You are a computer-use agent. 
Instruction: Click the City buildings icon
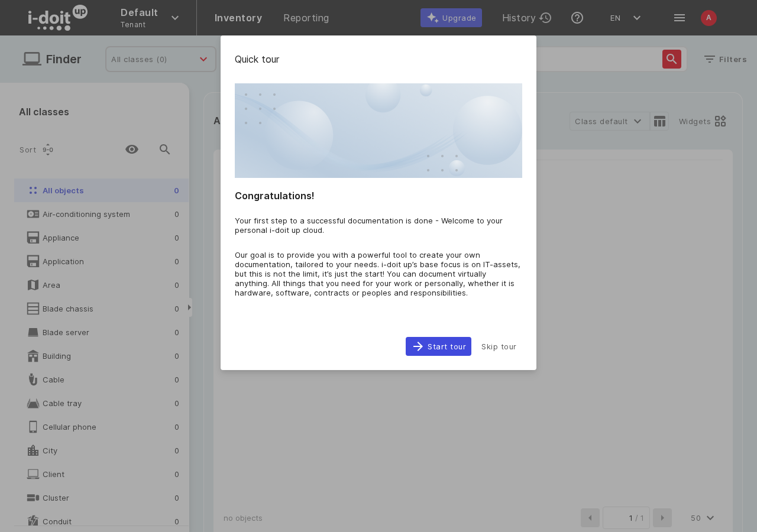(x=33, y=450)
